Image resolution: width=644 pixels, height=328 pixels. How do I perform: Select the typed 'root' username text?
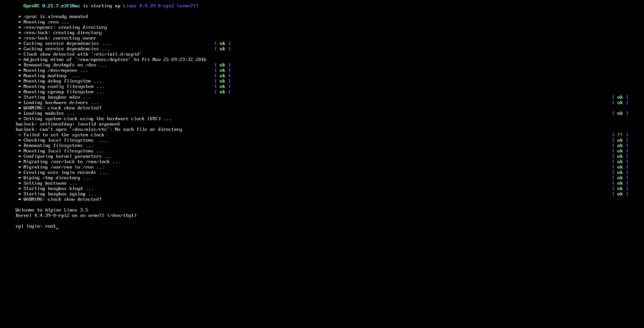(51, 226)
